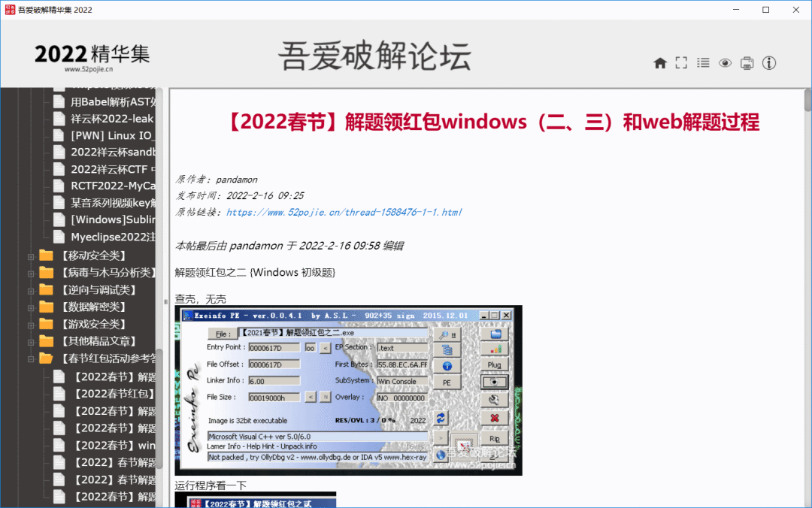Open the original post link to thread-1588476
Screen dimensions: 812x508
click(x=344, y=212)
